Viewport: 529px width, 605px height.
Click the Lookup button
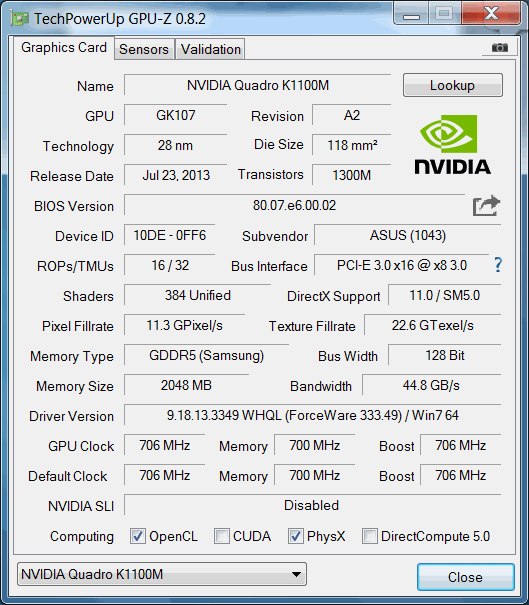pos(453,85)
